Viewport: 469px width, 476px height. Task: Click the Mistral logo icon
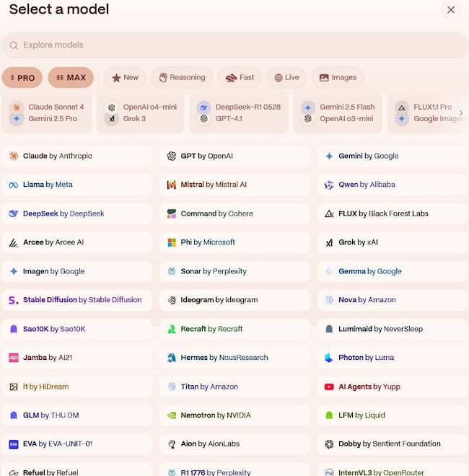(x=172, y=185)
